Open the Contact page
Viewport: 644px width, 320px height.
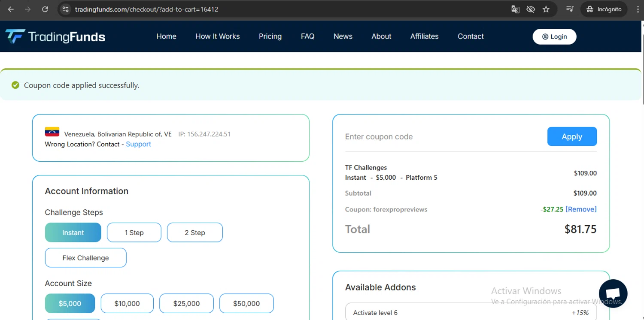point(471,36)
